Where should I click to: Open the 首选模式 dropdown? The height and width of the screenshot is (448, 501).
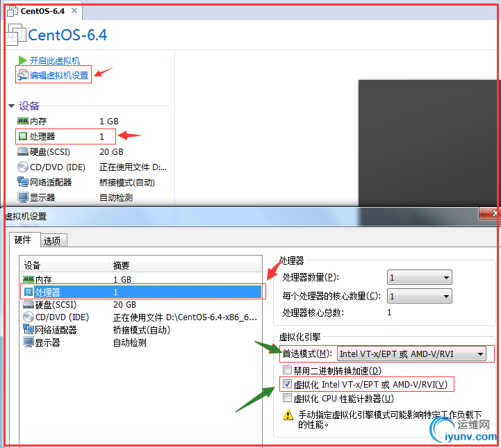411,354
